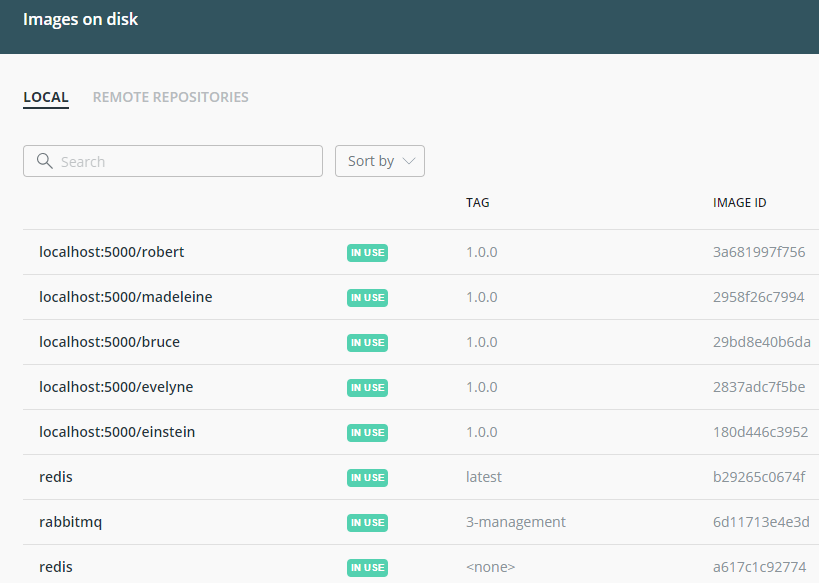Viewport: 819px width, 583px height.
Task: Open the Sort by dropdown
Action: click(379, 161)
